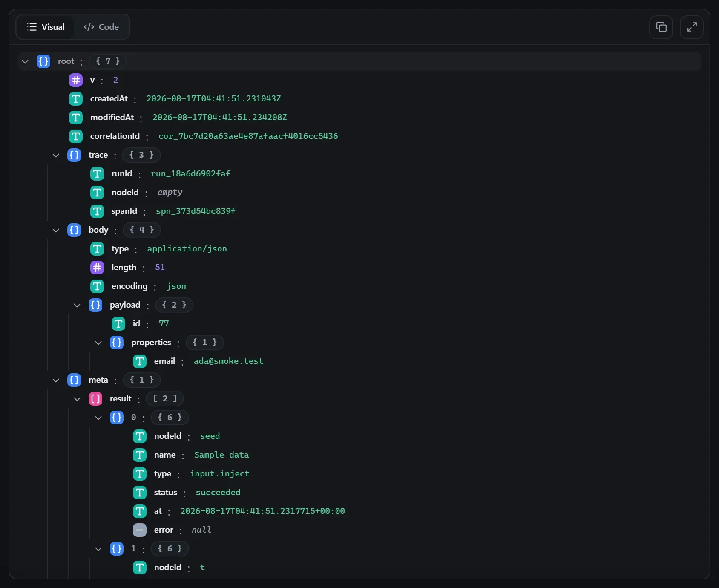Click the text icon beside createdAt
This screenshot has height=588, width=719.
[x=76, y=99]
